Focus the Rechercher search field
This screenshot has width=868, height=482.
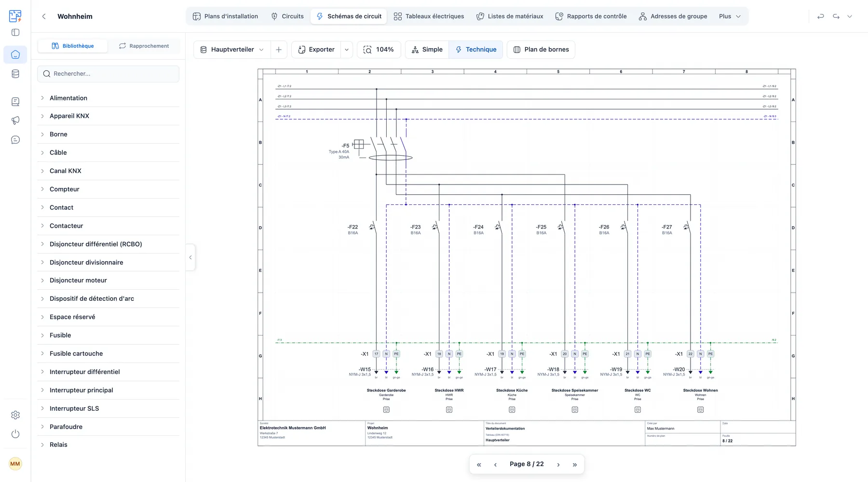pyautogui.click(x=108, y=74)
